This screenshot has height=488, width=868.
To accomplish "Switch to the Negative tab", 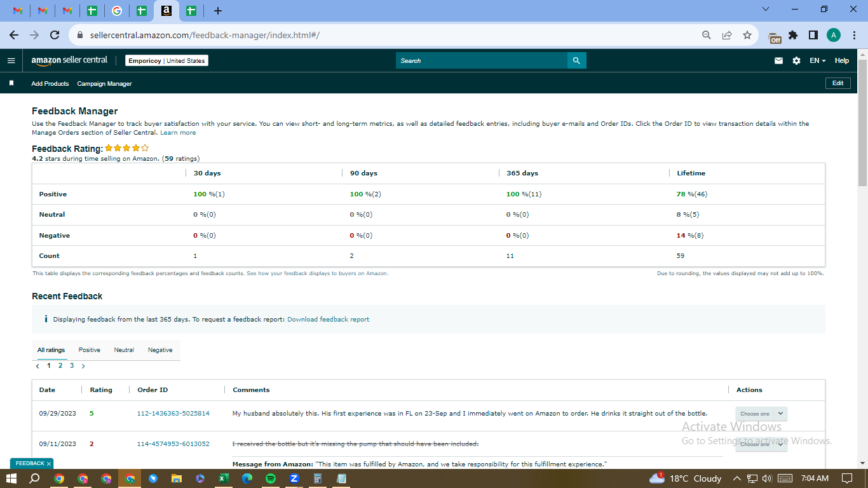I will [160, 350].
